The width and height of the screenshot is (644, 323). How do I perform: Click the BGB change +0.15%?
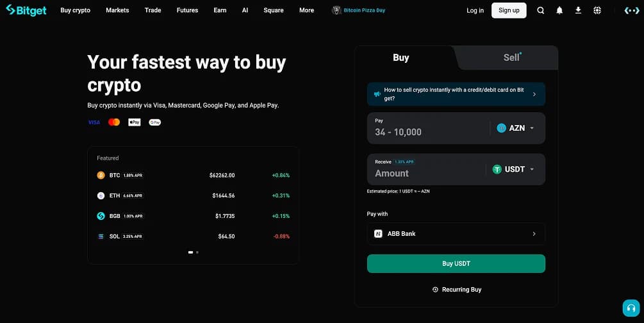(x=281, y=216)
